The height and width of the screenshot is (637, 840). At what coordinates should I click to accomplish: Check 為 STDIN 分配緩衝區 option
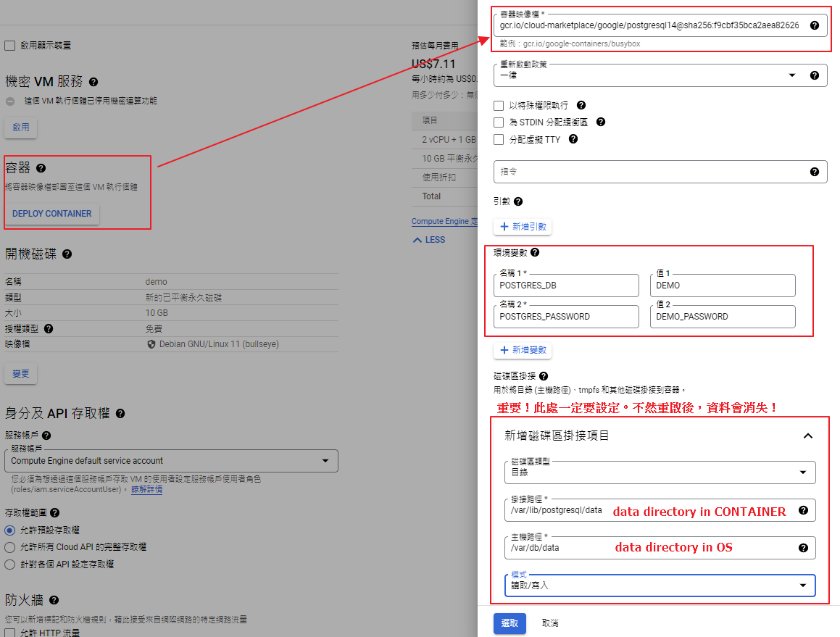click(499, 122)
